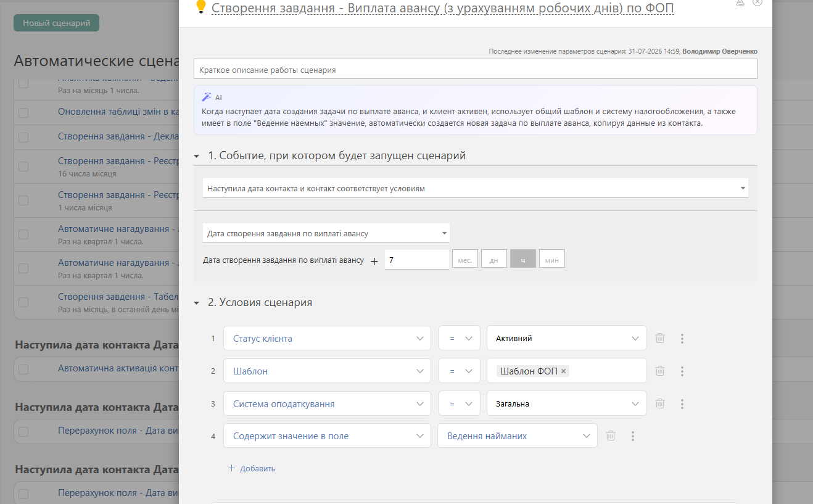This screenshot has width=813, height=504.
Task: Open the equals operator dropdown in the Система оподаткування row
Action: click(460, 403)
